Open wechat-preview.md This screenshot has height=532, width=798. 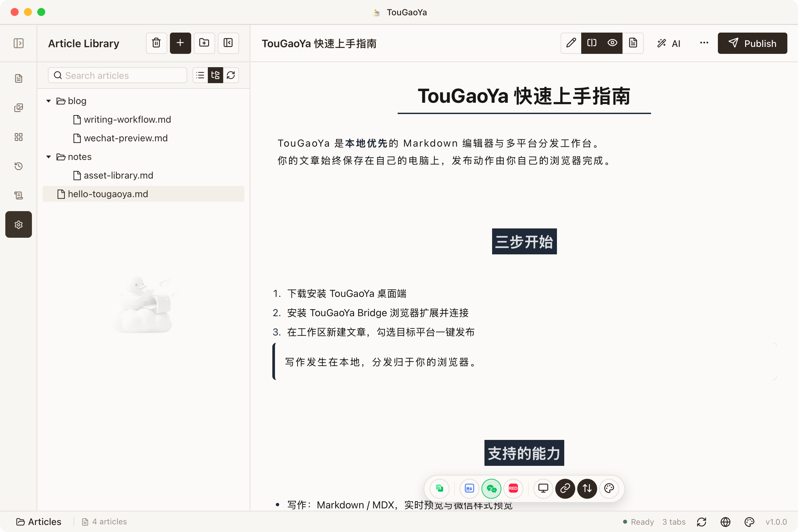pyautogui.click(x=143, y=138)
